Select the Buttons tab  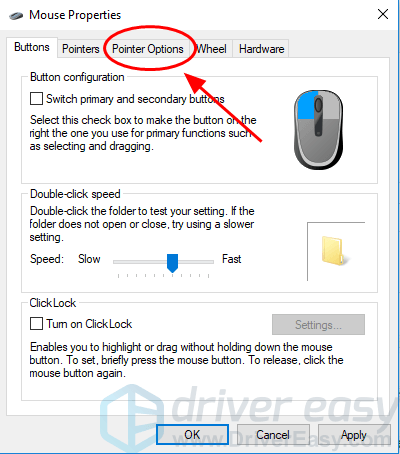tap(32, 47)
